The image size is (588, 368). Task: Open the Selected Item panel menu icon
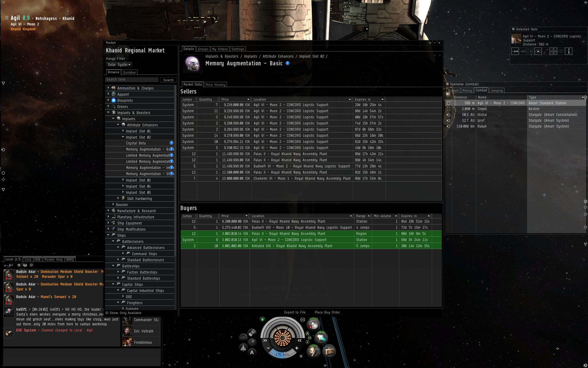coord(513,29)
